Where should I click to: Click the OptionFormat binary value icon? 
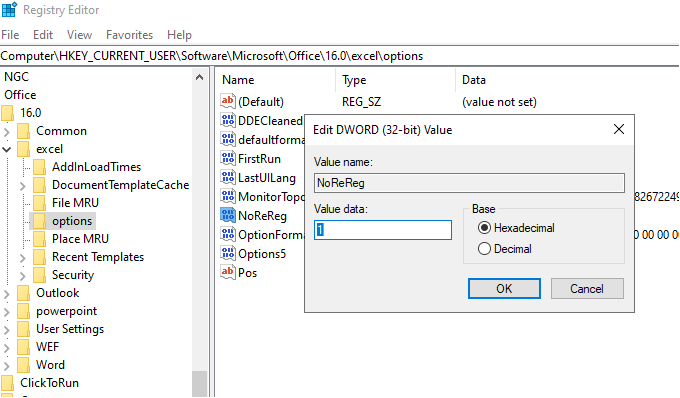[228, 235]
